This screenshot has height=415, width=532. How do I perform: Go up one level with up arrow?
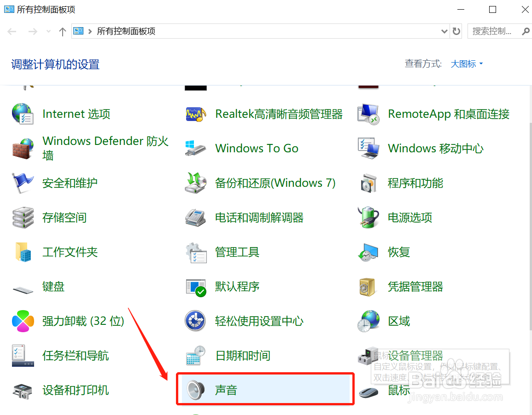pyautogui.click(x=63, y=31)
